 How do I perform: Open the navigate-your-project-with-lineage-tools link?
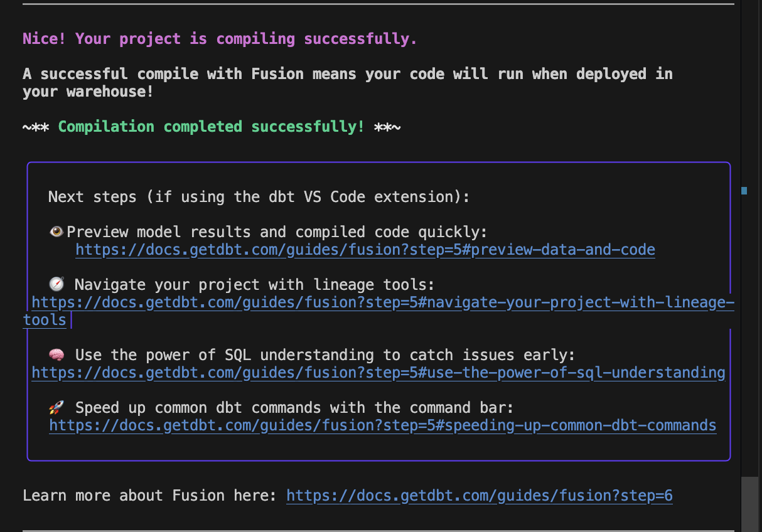(382, 302)
